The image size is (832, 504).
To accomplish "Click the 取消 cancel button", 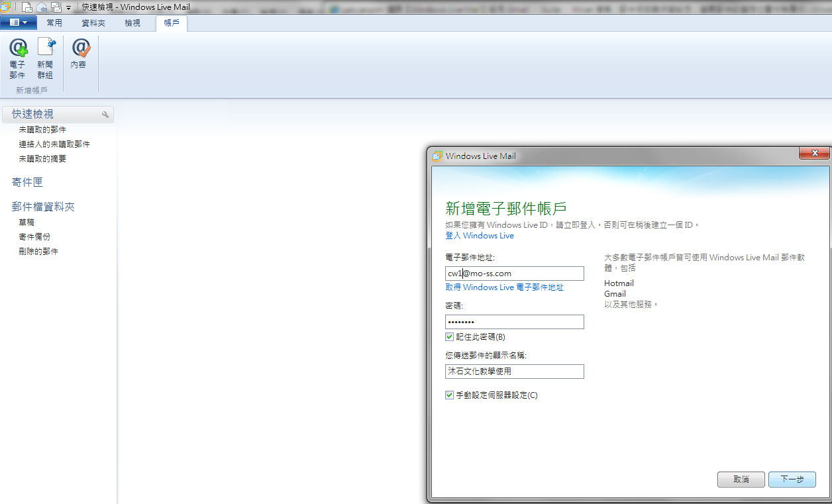I will click(x=741, y=479).
